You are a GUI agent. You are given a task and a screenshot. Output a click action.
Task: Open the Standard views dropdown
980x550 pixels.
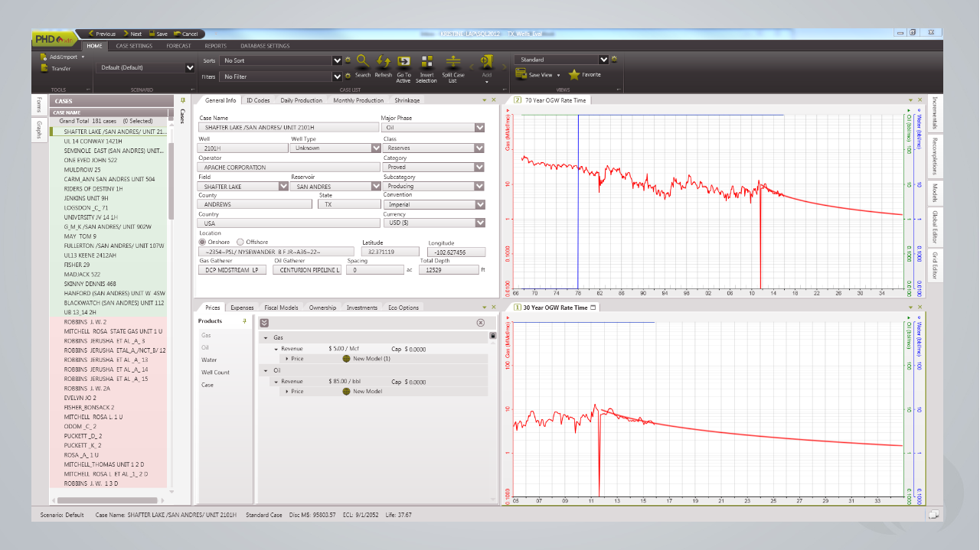[x=603, y=60]
